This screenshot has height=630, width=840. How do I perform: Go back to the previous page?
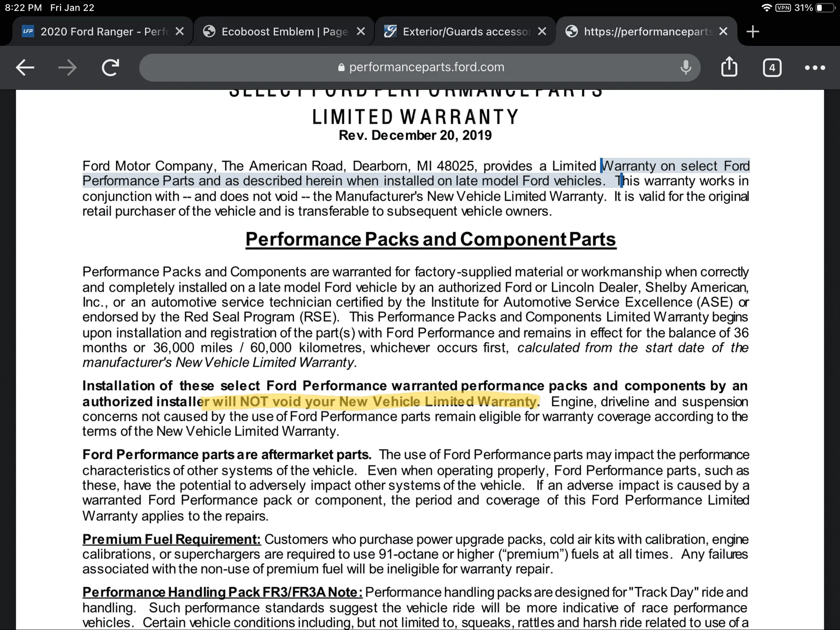(x=25, y=68)
